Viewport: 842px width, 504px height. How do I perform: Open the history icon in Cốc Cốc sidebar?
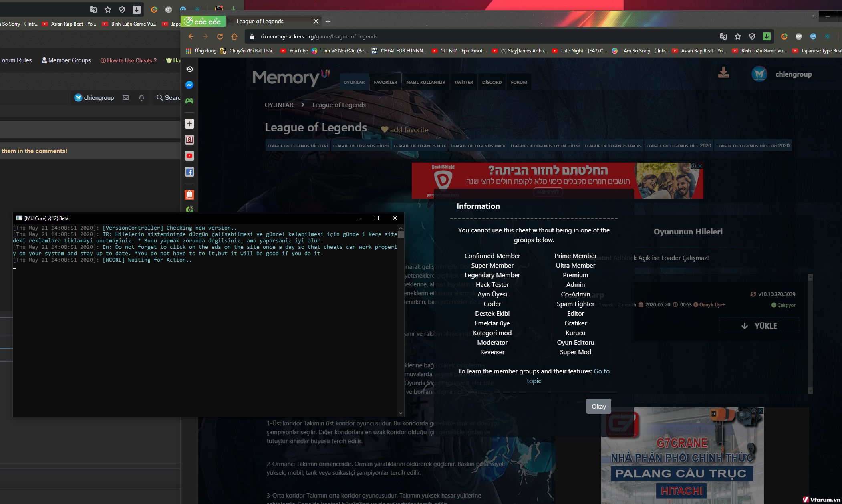pyautogui.click(x=189, y=69)
